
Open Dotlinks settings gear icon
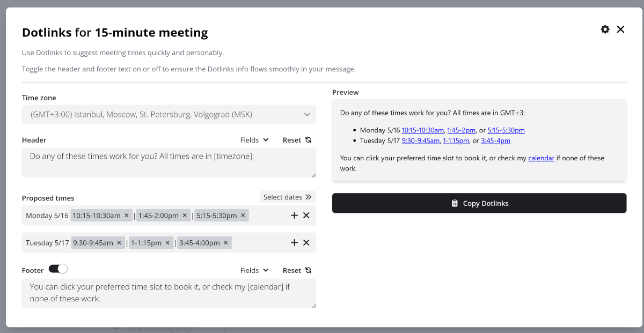coord(605,29)
